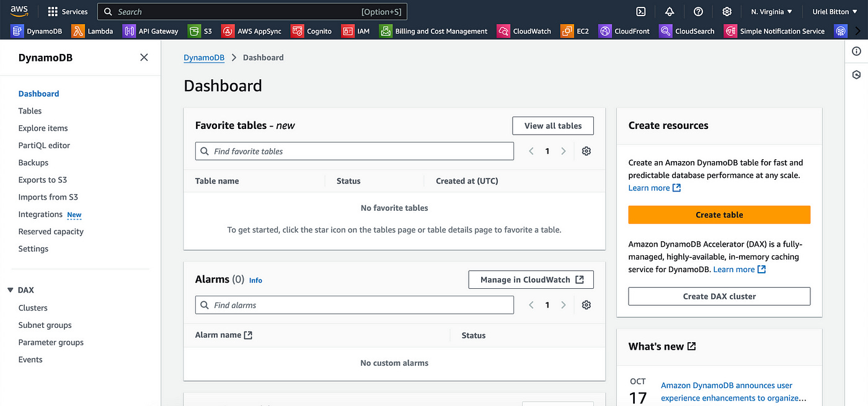
Task: Go to next page of favorite tables
Action: (x=563, y=151)
